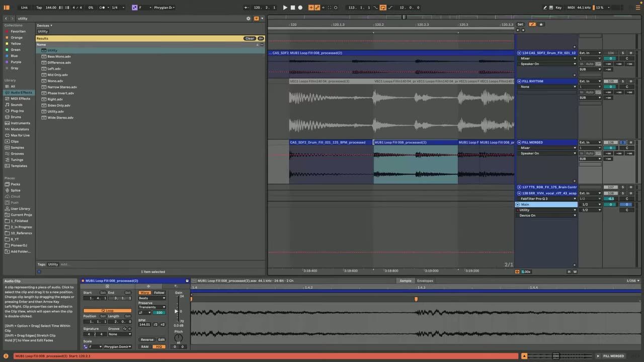This screenshot has height=362, width=644.
Task: Toggle the HiQ switch
Action: pos(159,346)
